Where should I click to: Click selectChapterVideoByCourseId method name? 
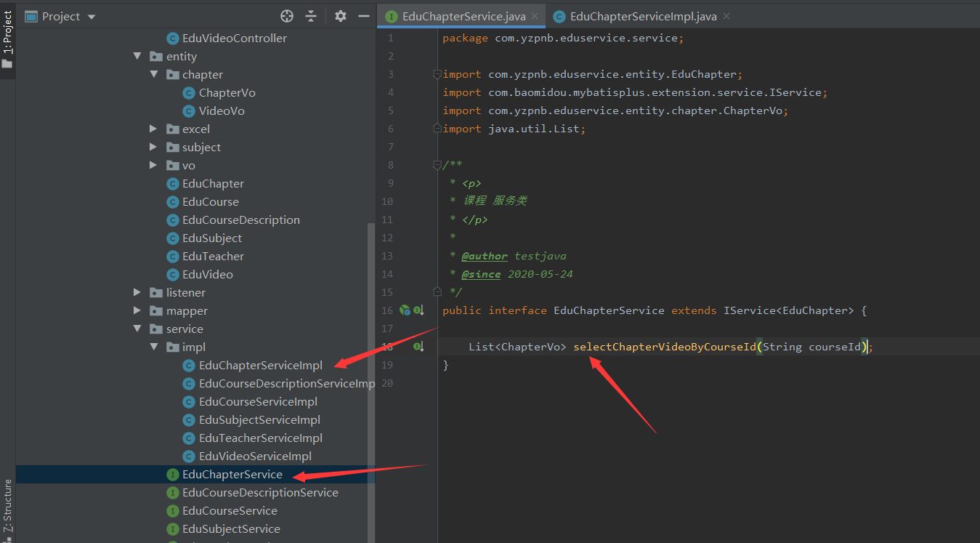click(x=665, y=347)
